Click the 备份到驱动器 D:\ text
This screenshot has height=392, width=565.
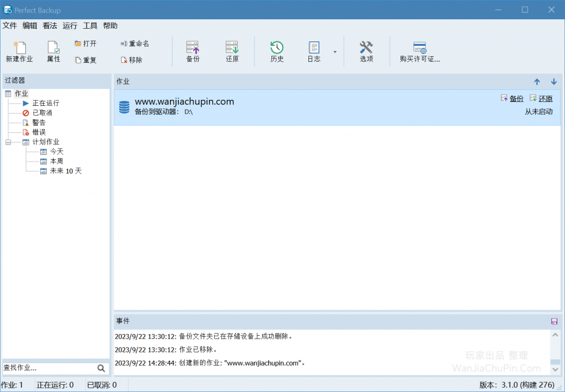[164, 112]
